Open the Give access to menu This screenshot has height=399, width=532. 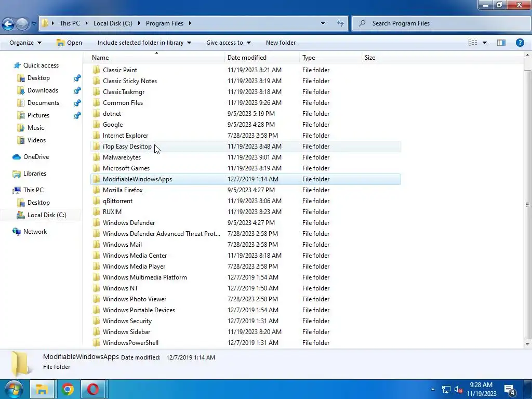coord(229,43)
